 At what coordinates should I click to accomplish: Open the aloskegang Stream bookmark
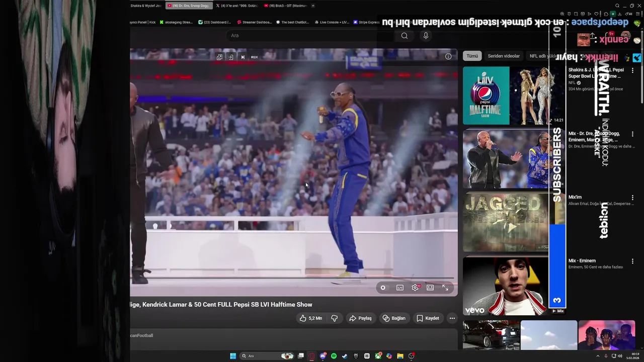pos(177,22)
